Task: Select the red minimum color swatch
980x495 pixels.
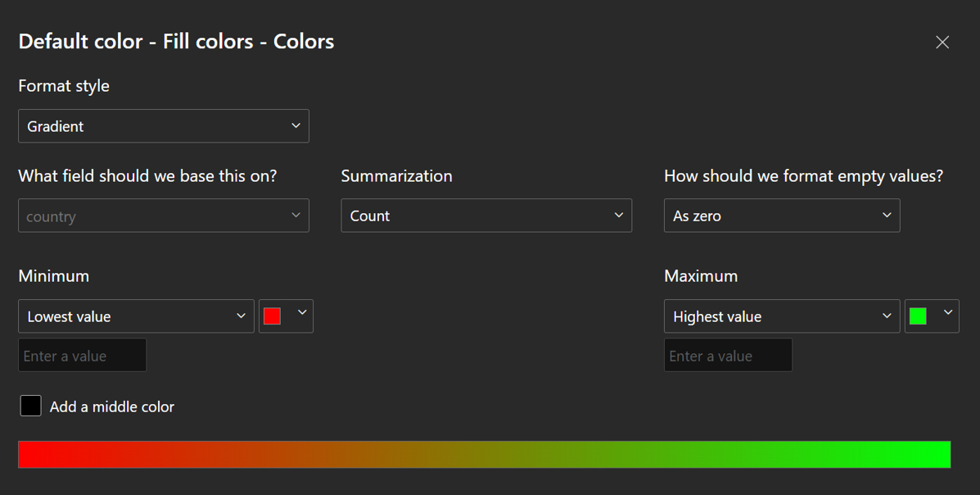Action: 272,316
